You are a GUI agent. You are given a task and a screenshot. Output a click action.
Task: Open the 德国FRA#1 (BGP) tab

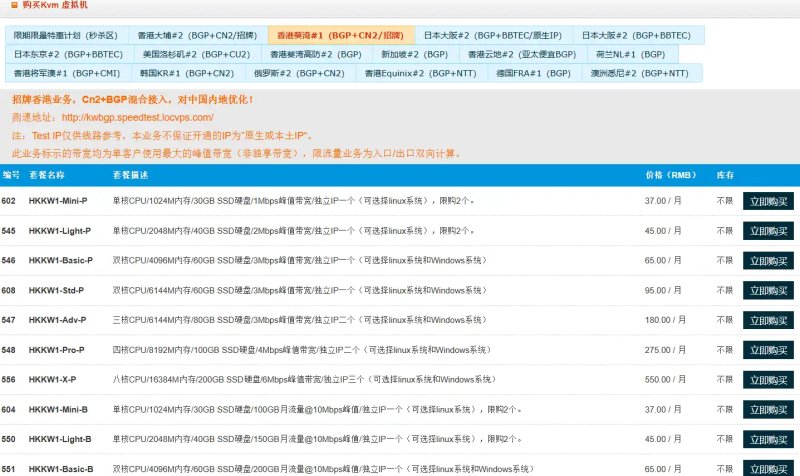tap(533, 73)
